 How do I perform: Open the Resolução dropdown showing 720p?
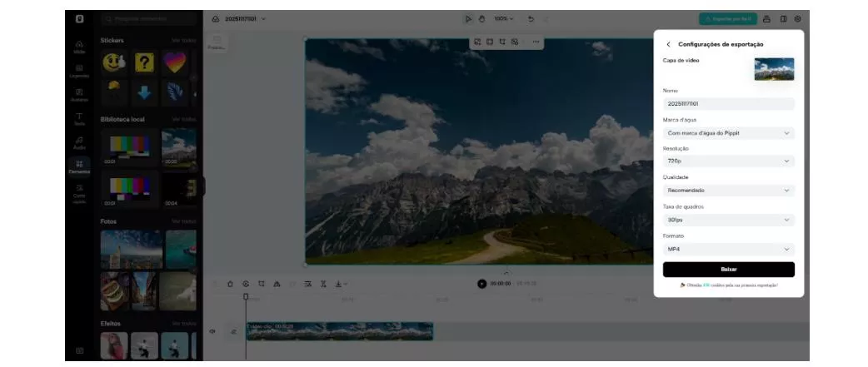(728, 161)
